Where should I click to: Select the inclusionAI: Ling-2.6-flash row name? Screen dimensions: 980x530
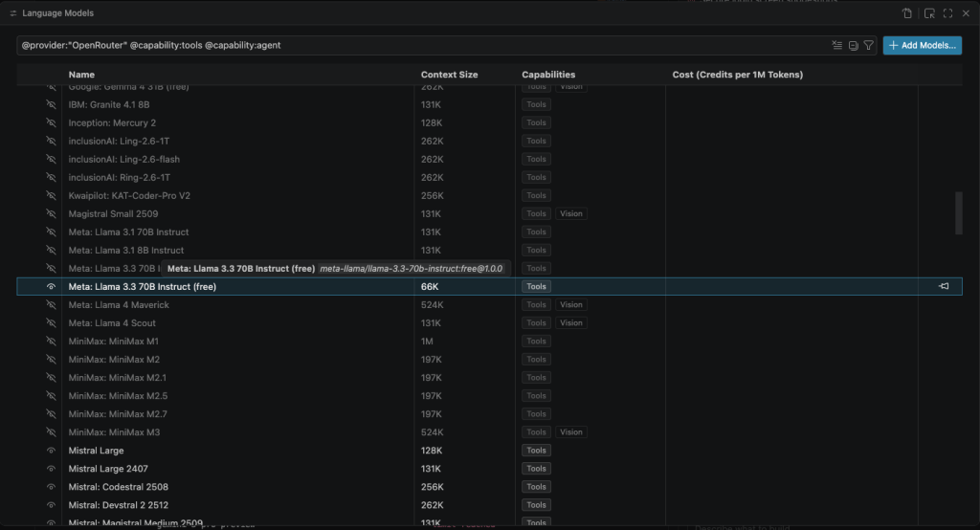click(x=123, y=159)
